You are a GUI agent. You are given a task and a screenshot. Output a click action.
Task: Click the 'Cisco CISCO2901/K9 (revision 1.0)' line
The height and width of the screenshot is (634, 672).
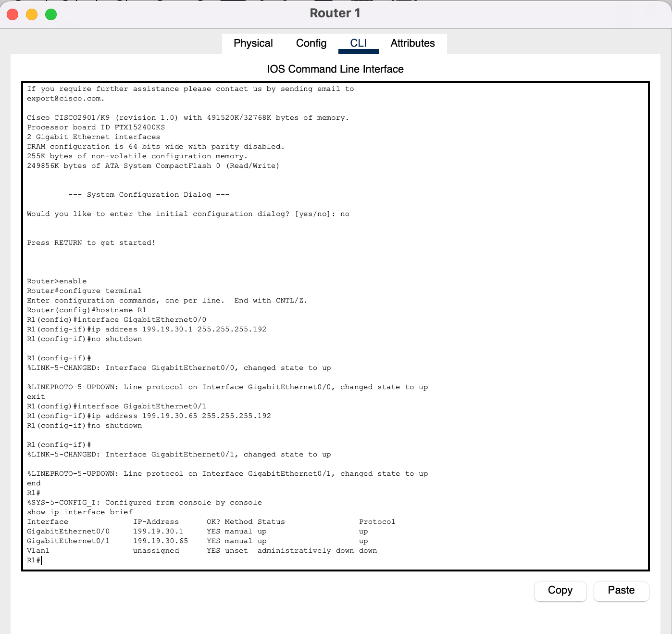[188, 118]
